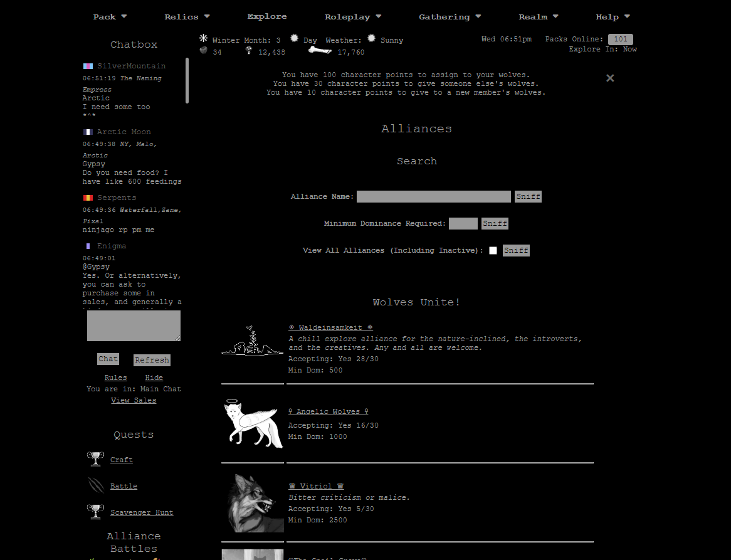Viewport: 731px width, 560px height.
Task: Send message with the Chat button
Action: pos(108,359)
